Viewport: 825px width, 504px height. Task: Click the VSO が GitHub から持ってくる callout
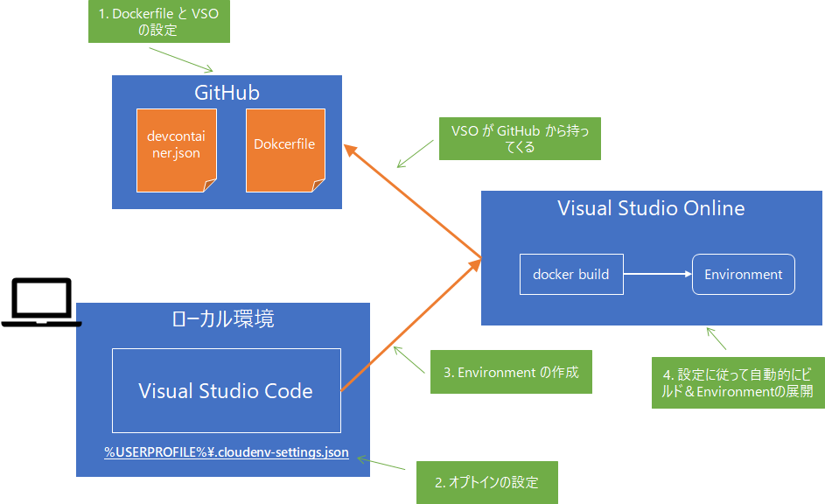[x=520, y=138]
